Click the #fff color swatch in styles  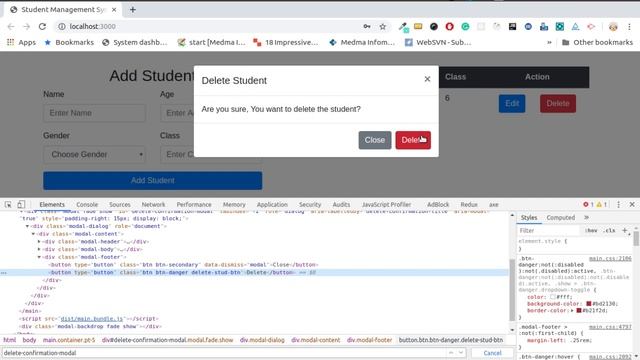pyautogui.click(x=553, y=297)
